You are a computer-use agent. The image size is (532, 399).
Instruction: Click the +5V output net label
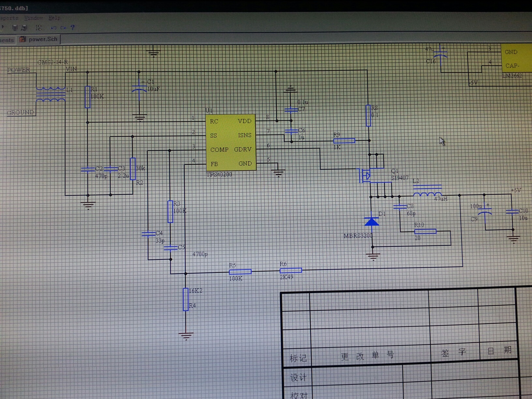[516, 190]
